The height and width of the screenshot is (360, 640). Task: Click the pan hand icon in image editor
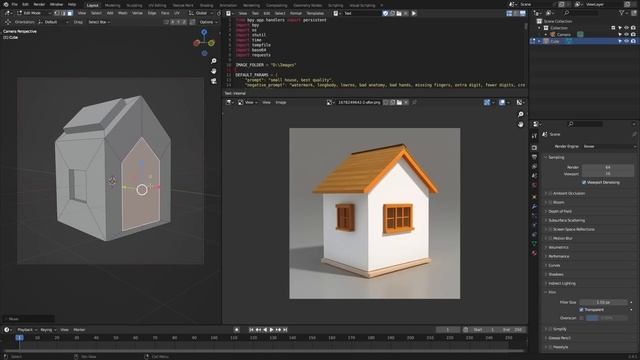520,124
